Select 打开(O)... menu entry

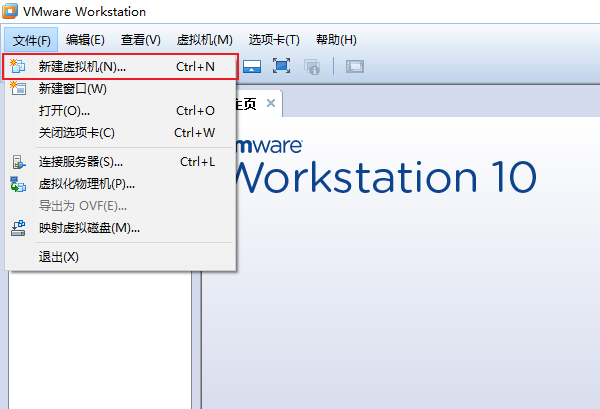point(121,111)
